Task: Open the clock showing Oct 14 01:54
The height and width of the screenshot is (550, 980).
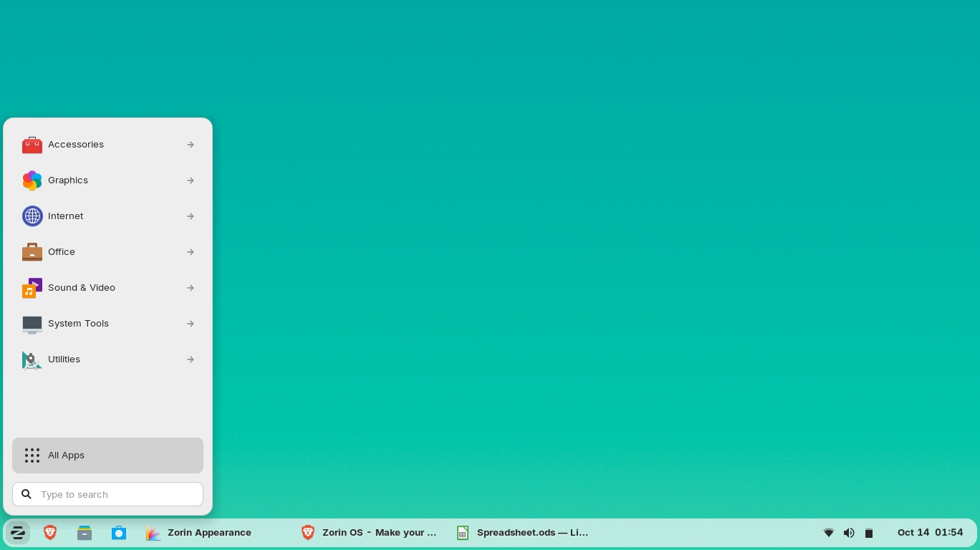Action: point(930,533)
